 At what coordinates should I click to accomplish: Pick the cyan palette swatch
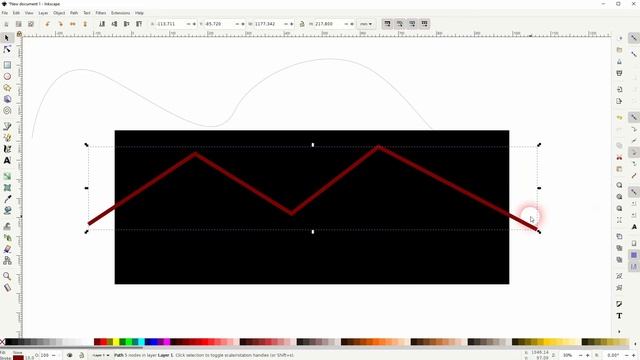(x=141, y=342)
